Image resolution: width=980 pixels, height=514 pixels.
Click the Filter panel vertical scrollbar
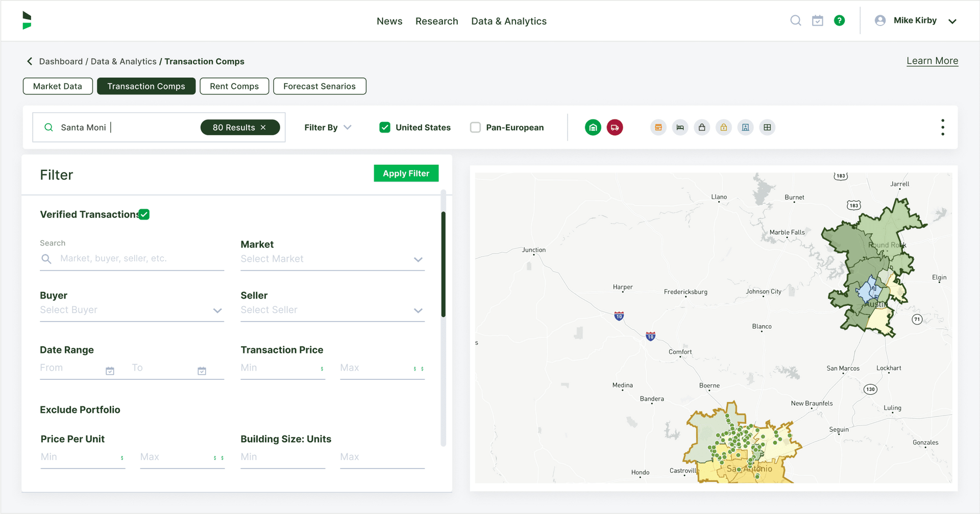point(443,264)
